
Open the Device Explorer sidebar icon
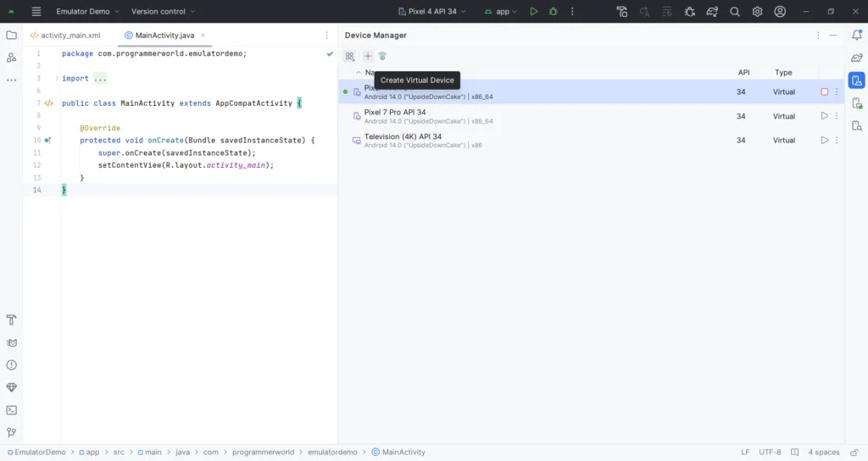[857, 126]
